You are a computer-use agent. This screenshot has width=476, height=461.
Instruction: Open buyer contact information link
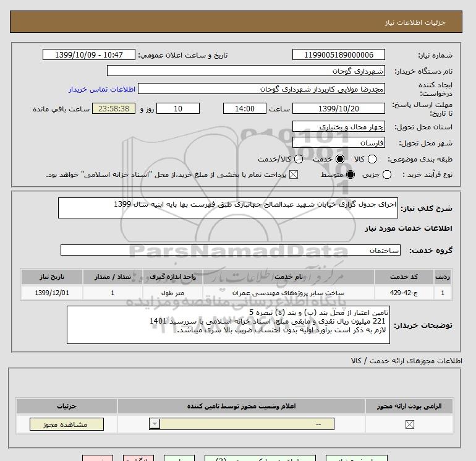102,89
